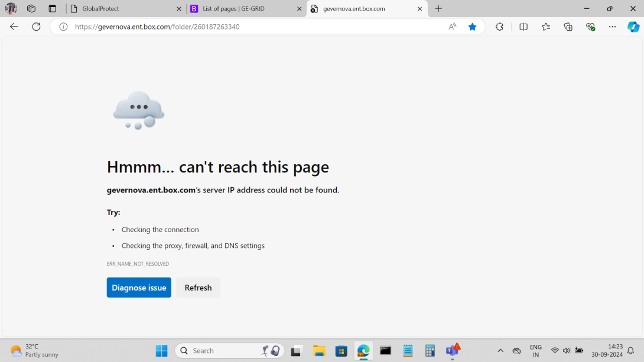This screenshot has height=362, width=644.
Task: Open the Collections icon
Action: (x=568, y=27)
